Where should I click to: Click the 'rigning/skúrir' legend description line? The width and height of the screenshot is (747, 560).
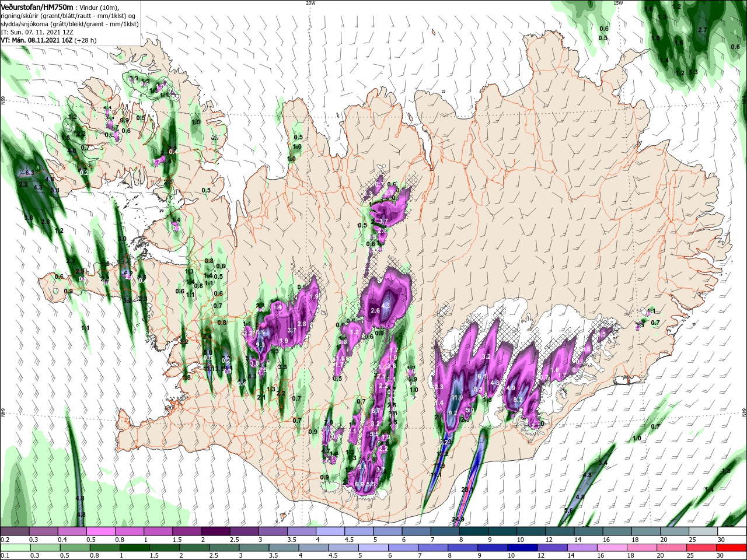(69, 15)
